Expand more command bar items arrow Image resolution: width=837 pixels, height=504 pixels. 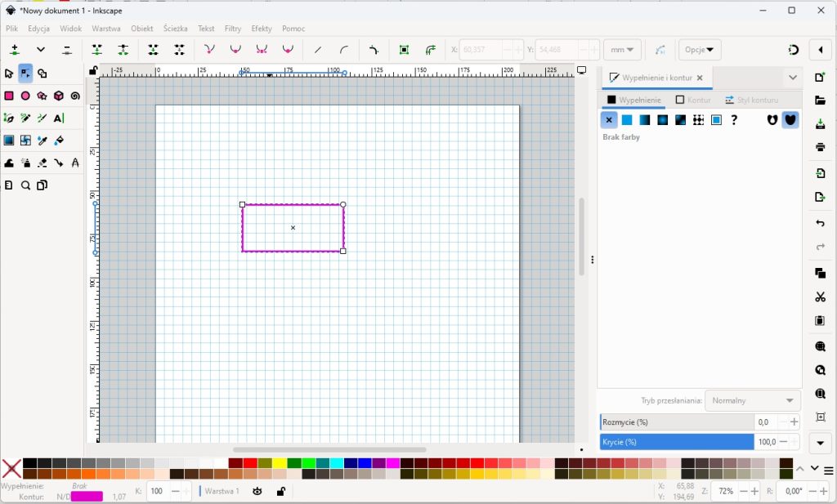(821, 443)
